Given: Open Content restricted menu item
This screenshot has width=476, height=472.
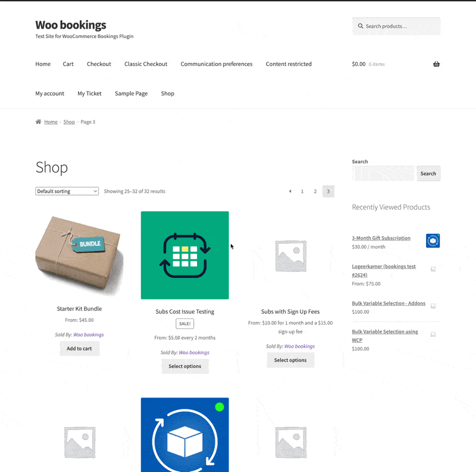Looking at the screenshot, I should (289, 64).
